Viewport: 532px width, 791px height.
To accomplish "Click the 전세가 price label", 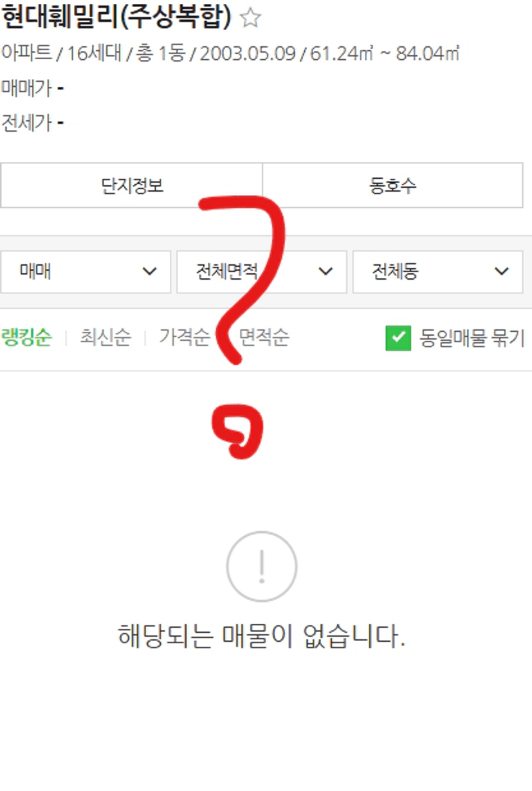I will pos(26,122).
